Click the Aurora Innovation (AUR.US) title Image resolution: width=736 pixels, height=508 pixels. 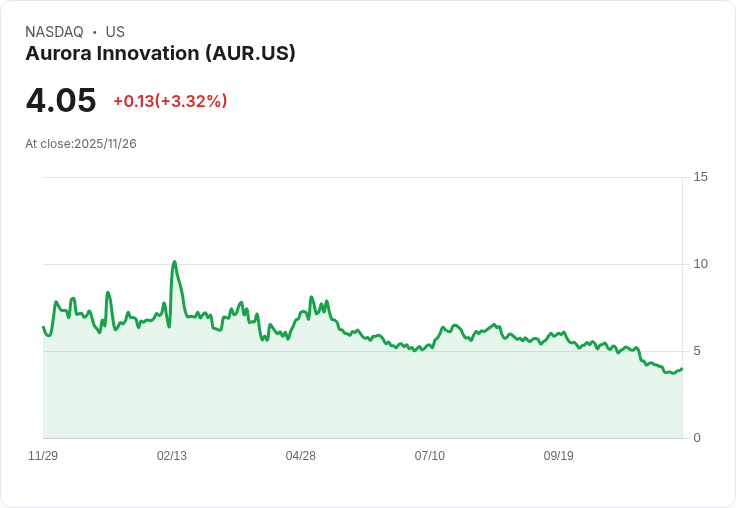click(x=160, y=53)
